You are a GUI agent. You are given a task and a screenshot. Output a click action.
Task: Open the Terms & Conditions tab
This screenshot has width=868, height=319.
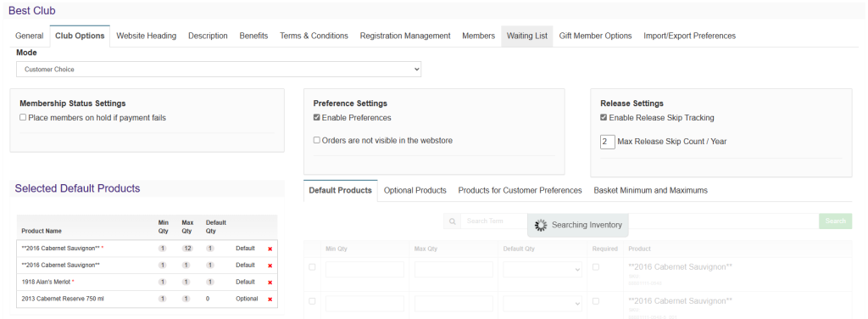click(314, 36)
